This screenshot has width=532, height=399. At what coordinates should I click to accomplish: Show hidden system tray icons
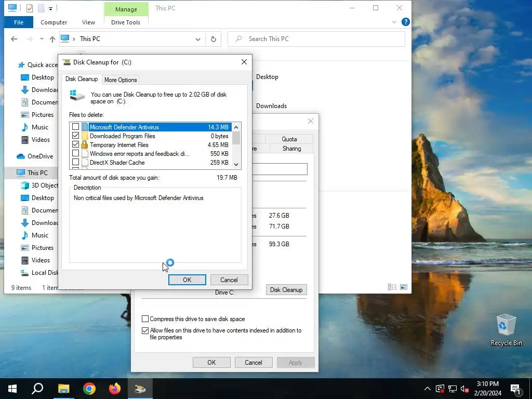click(428, 389)
